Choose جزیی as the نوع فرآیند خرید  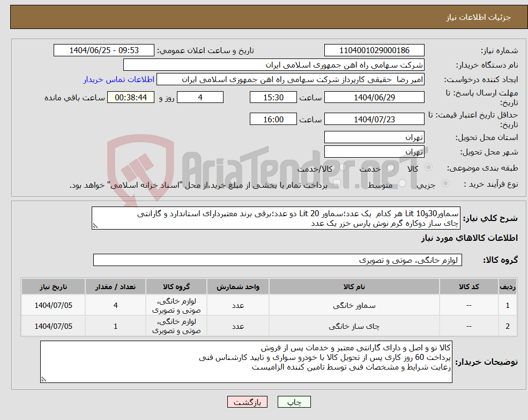click(445, 183)
